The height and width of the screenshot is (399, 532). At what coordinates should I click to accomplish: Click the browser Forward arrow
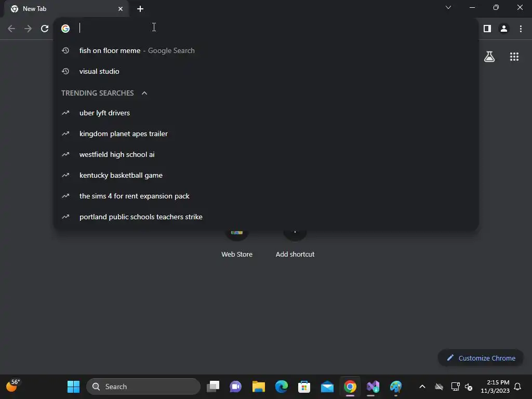pyautogui.click(x=28, y=29)
